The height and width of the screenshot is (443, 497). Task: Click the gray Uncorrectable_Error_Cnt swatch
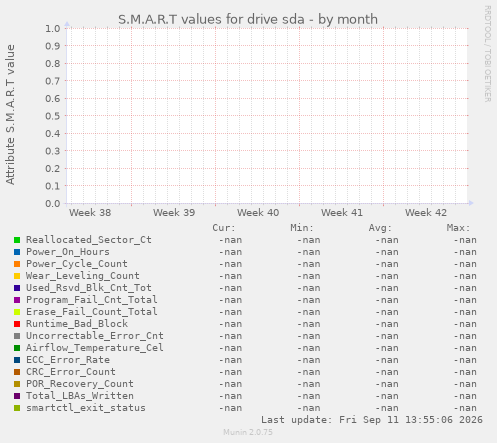(x=17, y=336)
